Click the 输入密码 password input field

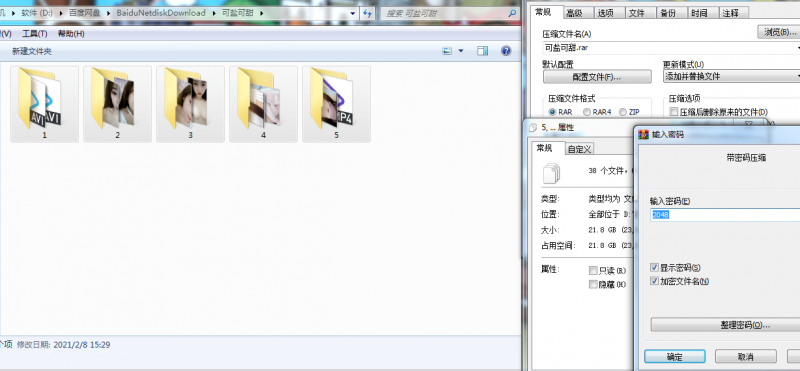tap(725, 215)
